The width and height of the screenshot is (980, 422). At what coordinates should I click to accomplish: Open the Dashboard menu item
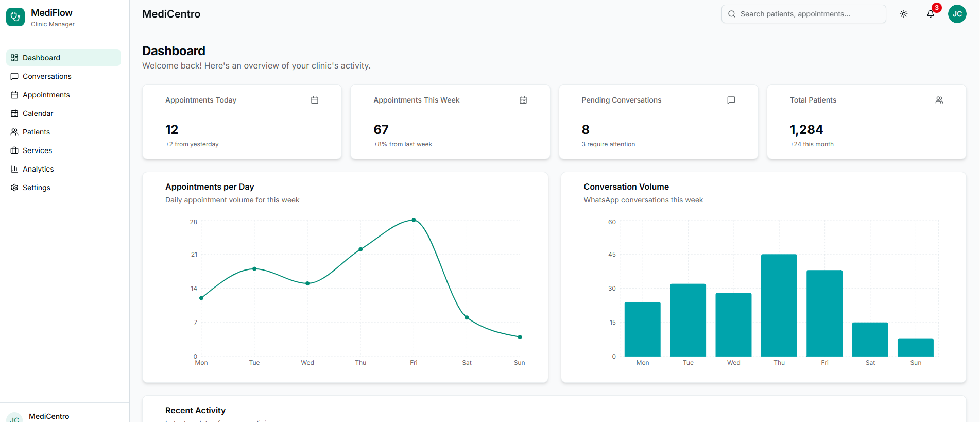click(x=63, y=58)
